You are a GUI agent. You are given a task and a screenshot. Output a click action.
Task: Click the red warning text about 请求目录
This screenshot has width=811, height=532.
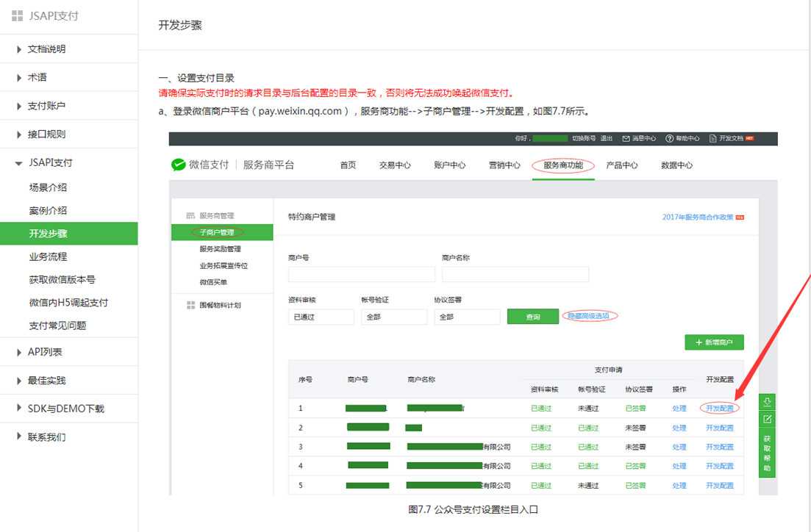337,93
